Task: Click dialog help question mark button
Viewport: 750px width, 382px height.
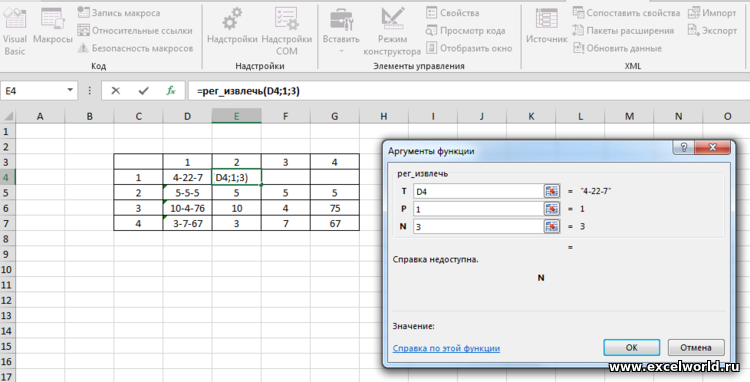Action: pyautogui.click(x=684, y=148)
